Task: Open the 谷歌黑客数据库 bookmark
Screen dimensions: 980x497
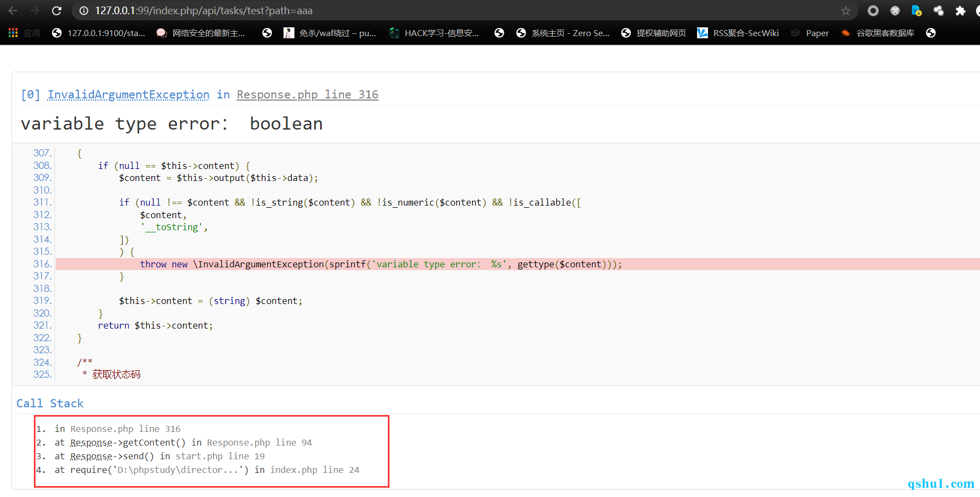Action: coord(877,33)
